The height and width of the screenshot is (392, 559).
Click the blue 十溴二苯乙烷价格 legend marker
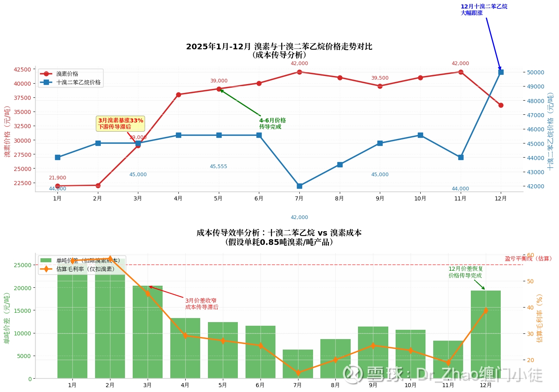point(46,82)
